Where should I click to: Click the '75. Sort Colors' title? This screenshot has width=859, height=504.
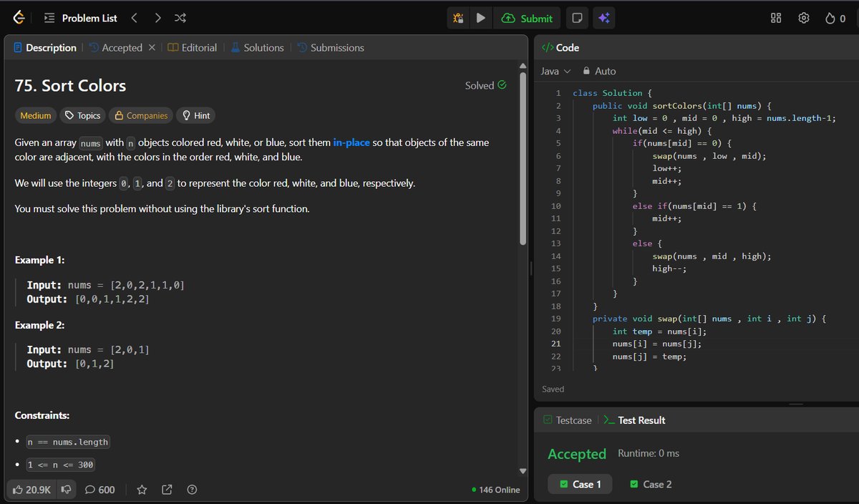70,86
